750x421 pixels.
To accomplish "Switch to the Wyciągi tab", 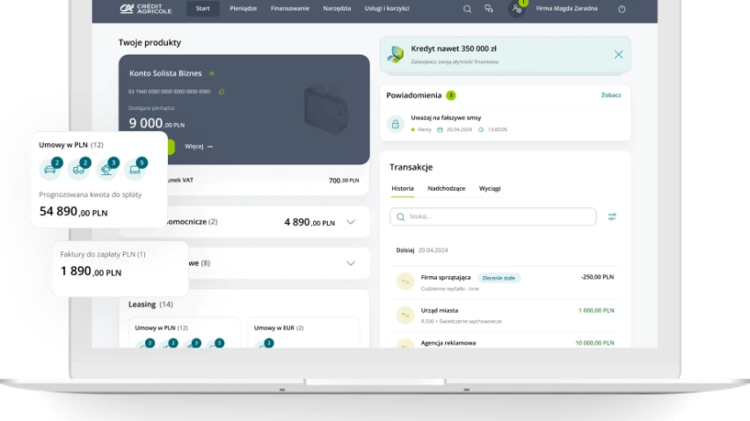I will tap(490, 188).
